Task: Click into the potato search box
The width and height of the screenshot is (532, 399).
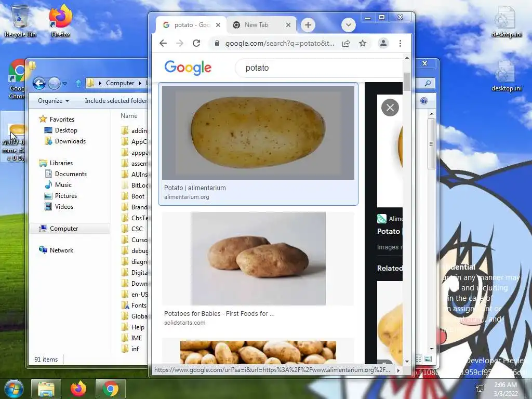Action: click(x=319, y=68)
